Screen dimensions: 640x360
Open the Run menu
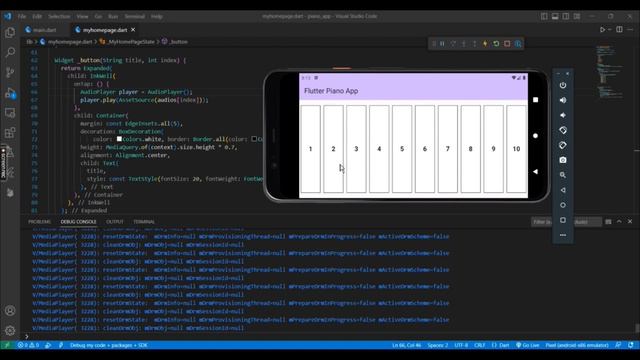coord(113,16)
